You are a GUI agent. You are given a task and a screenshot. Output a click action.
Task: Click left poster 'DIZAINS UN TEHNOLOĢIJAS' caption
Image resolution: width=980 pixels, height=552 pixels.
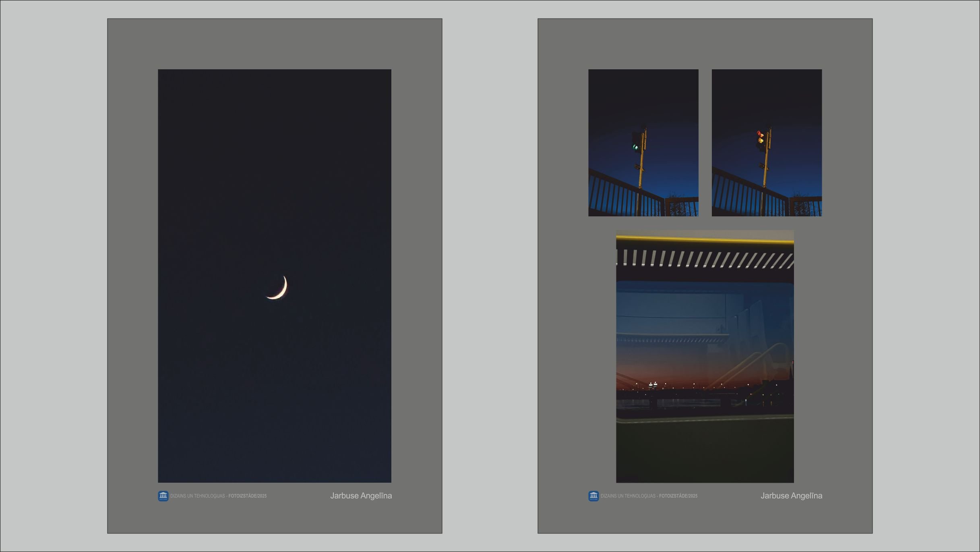pos(198,496)
